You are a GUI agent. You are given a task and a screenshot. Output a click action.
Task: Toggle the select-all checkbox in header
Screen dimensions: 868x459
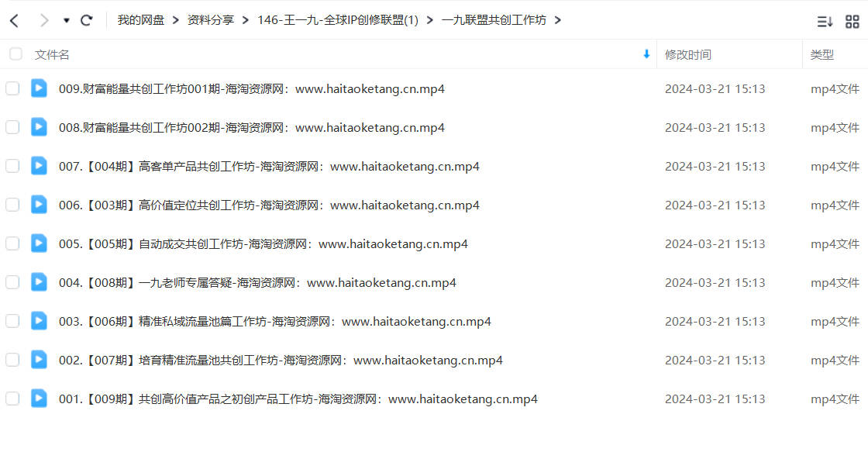coord(15,54)
